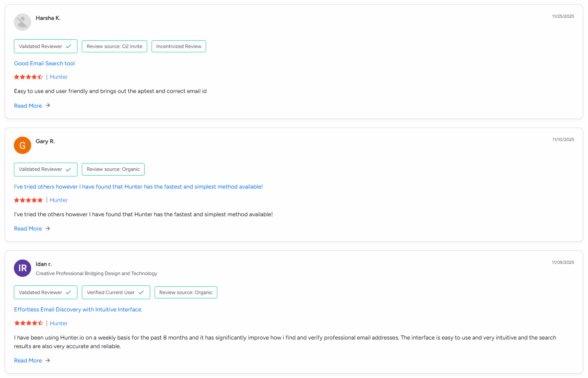Open the "Good Email Search tool" review title
Viewport: 588px width, 378px height.
[x=45, y=64]
